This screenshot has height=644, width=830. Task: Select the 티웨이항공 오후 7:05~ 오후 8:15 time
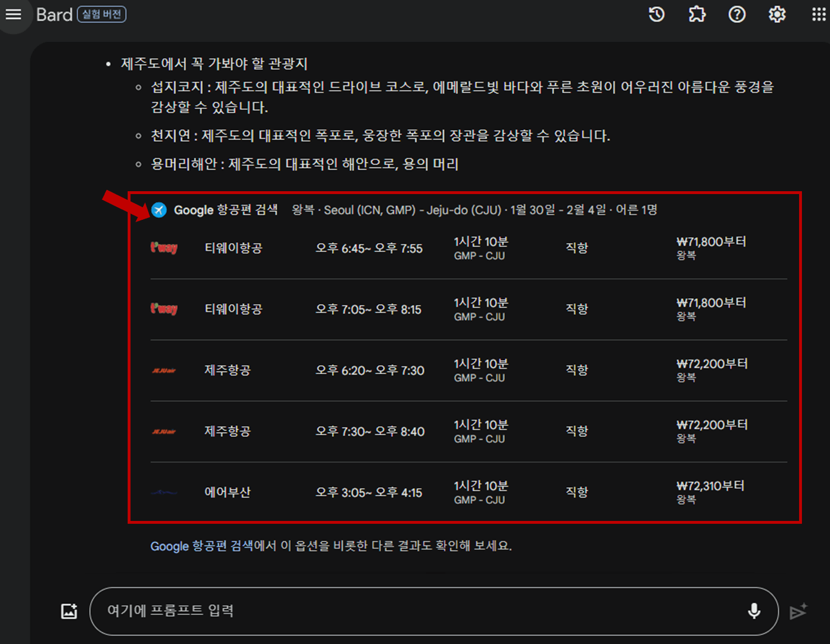click(369, 310)
